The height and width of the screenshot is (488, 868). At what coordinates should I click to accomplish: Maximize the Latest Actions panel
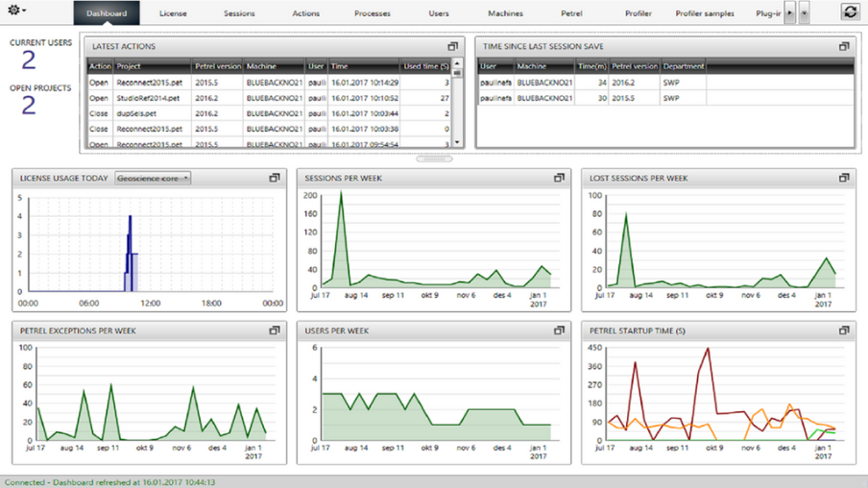(x=453, y=46)
